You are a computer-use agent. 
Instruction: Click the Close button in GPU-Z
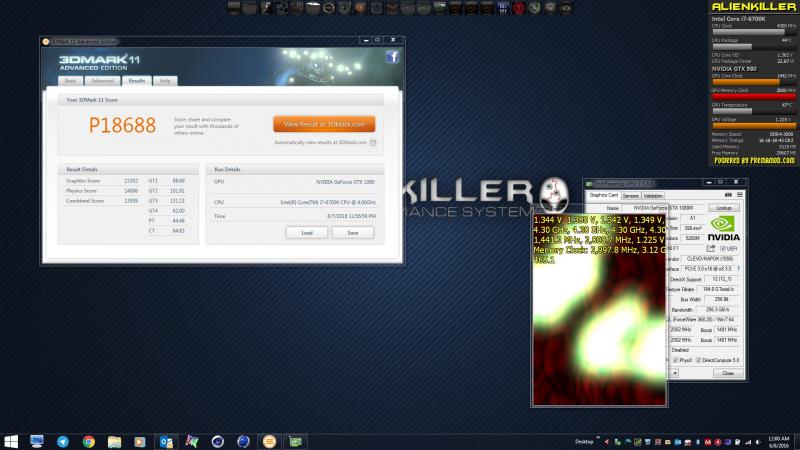coord(728,373)
